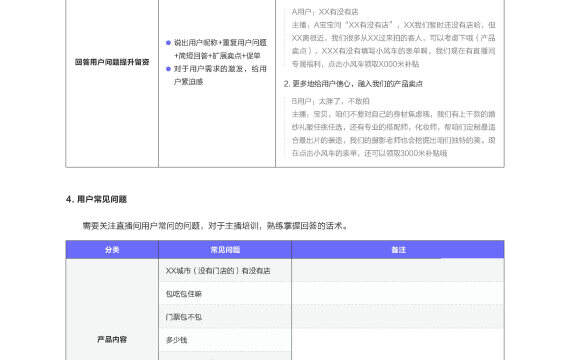
Task: Click the '分类' table header
Action: point(112,250)
